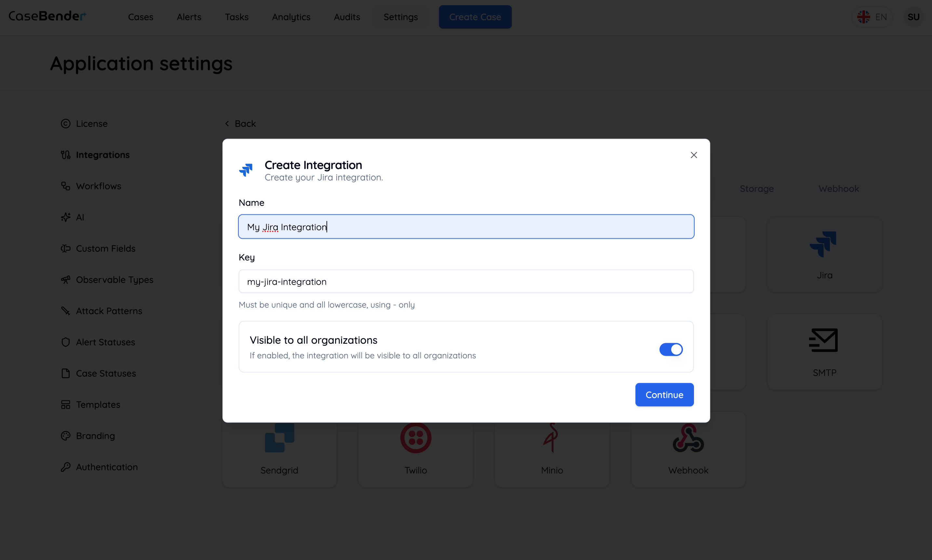Open the SU user avatar menu
The width and height of the screenshot is (932, 560).
913,17
